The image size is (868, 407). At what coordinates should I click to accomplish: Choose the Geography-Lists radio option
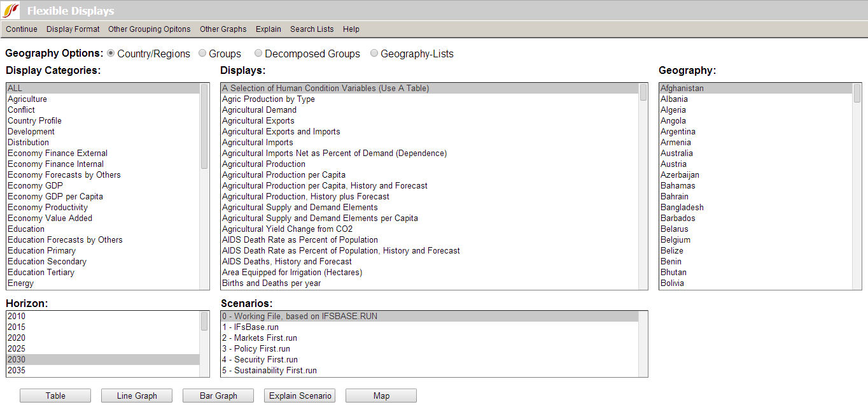coord(374,54)
